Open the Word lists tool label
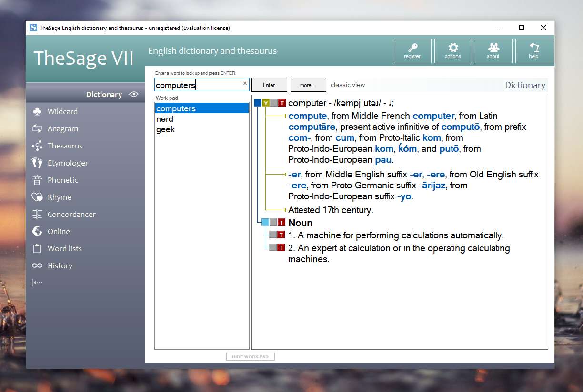 65,248
